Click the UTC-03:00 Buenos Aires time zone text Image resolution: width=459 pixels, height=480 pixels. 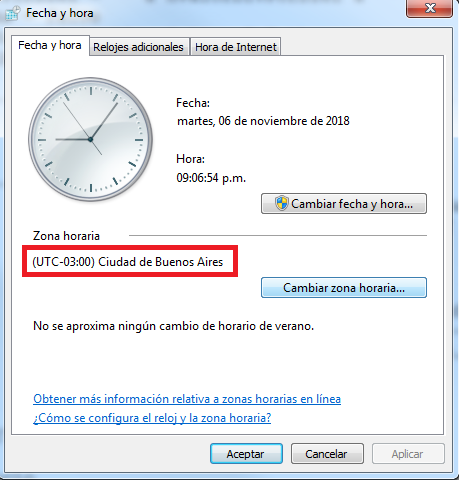128,262
